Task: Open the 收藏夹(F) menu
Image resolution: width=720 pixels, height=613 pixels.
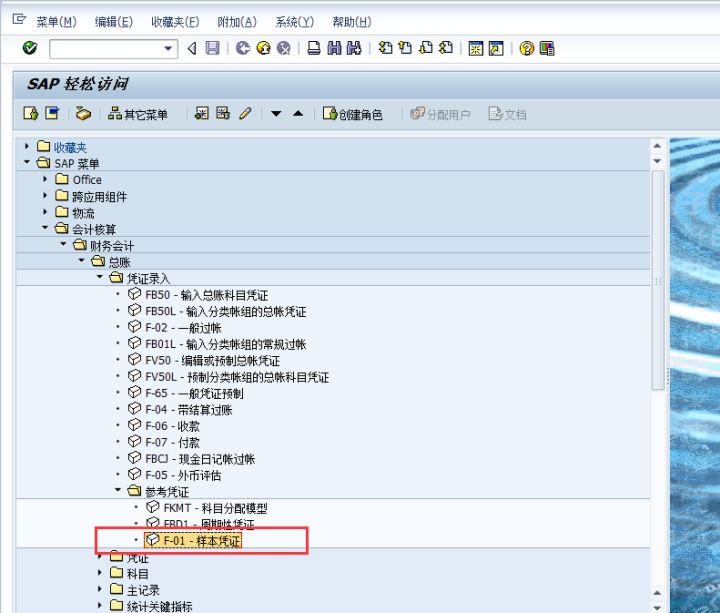Action: [x=175, y=22]
